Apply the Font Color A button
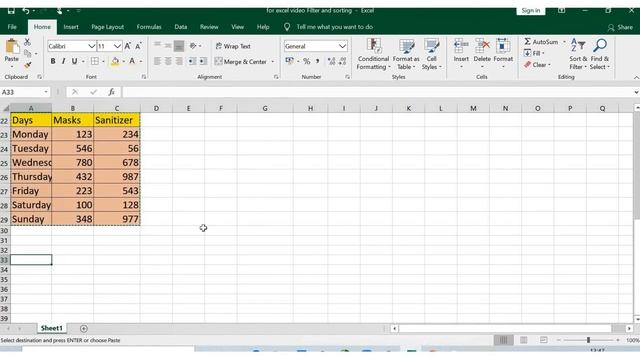This screenshot has height=360, width=640. [132, 61]
